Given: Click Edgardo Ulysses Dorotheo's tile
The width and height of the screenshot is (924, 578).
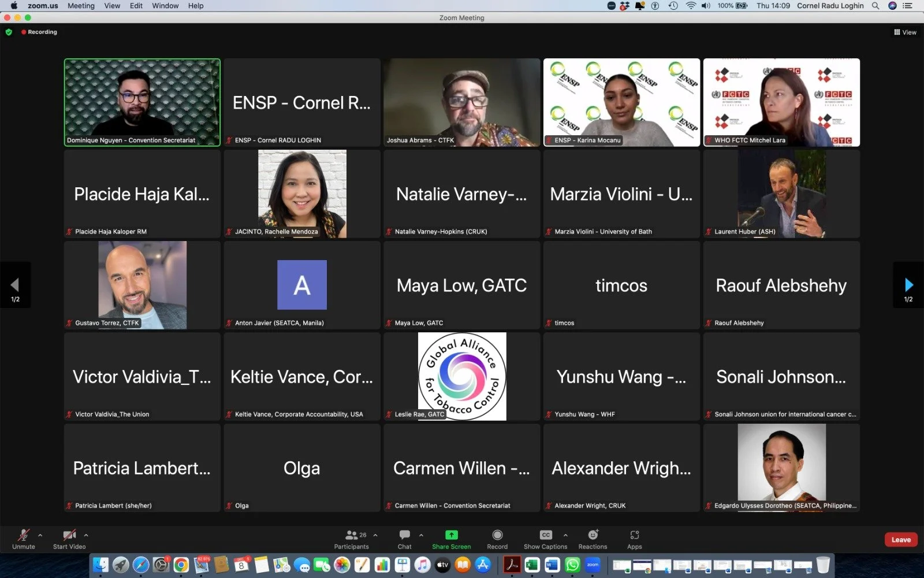Looking at the screenshot, I should tap(781, 468).
